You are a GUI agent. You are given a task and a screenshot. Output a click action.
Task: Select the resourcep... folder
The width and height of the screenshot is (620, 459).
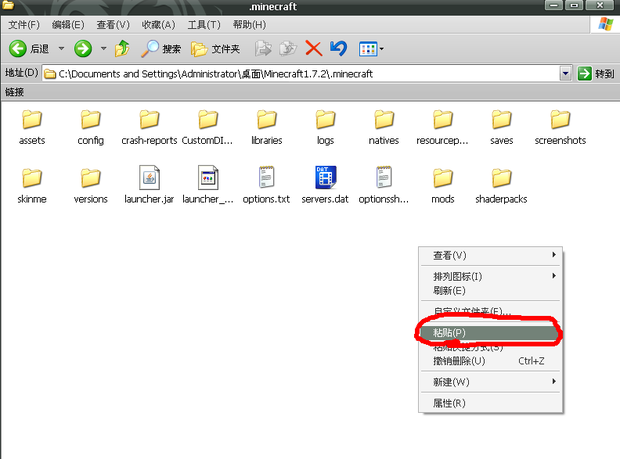(x=442, y=127)
